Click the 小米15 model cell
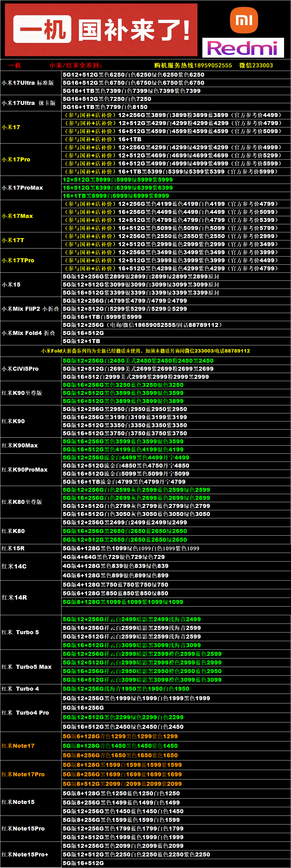This screenshot has width=291, height=868. coord(31,285)
